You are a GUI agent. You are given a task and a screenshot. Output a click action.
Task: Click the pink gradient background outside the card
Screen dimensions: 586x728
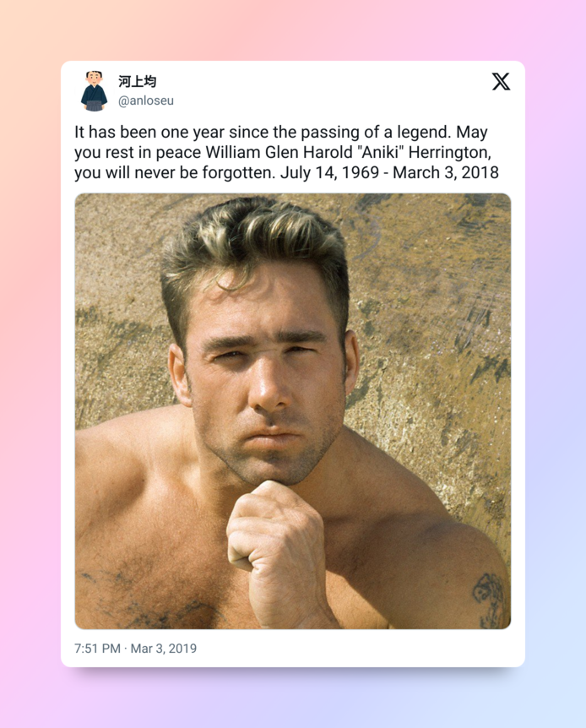[x=28, y=362]
